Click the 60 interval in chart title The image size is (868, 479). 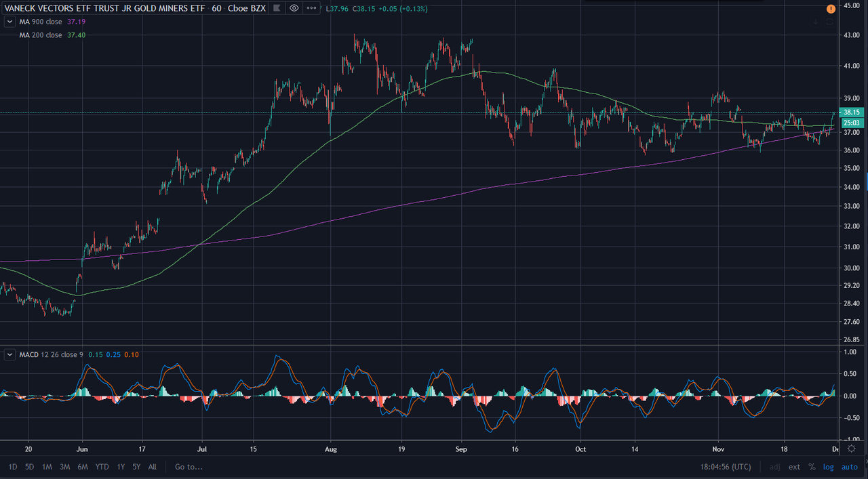pyautogui.click(x=216, y=8)
